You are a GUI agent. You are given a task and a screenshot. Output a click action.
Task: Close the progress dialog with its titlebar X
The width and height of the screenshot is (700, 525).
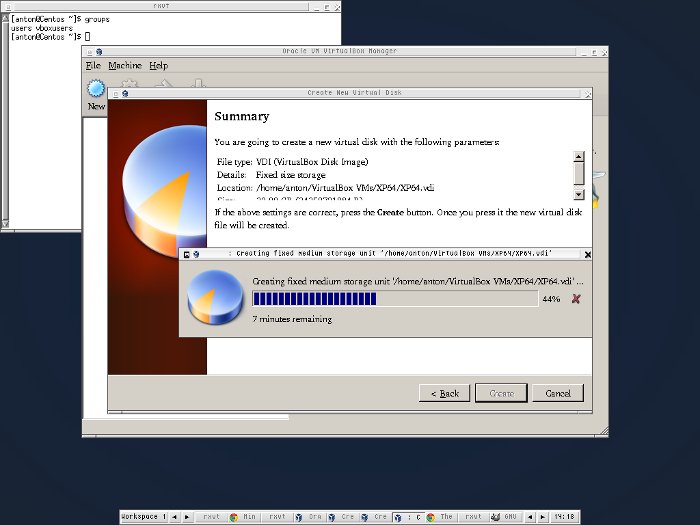coord(588,254)
